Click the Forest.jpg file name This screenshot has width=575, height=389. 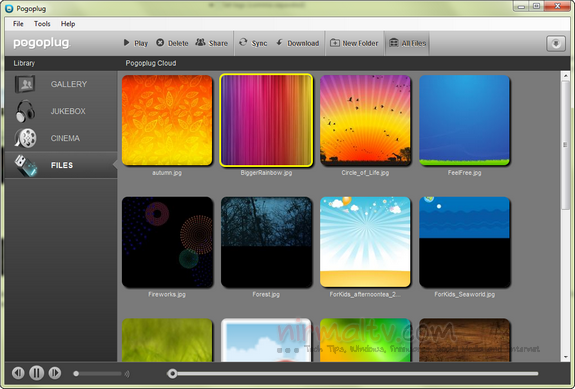click(266, 294)
